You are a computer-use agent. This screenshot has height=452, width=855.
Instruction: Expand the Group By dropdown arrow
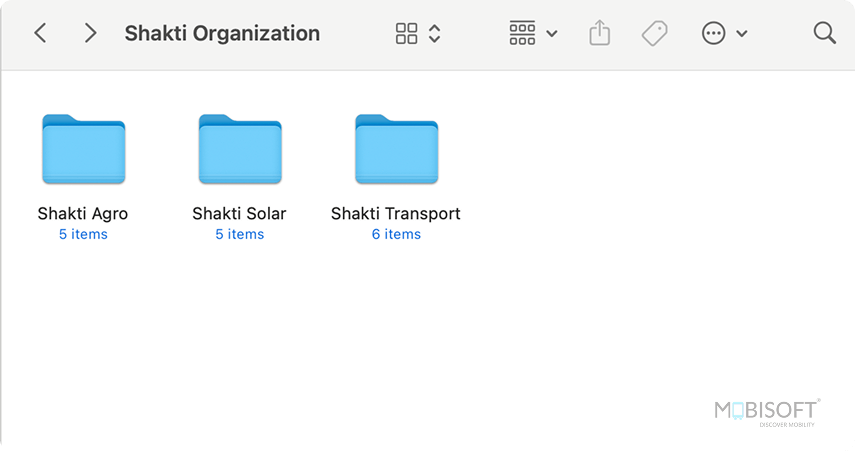pos(552,34)
